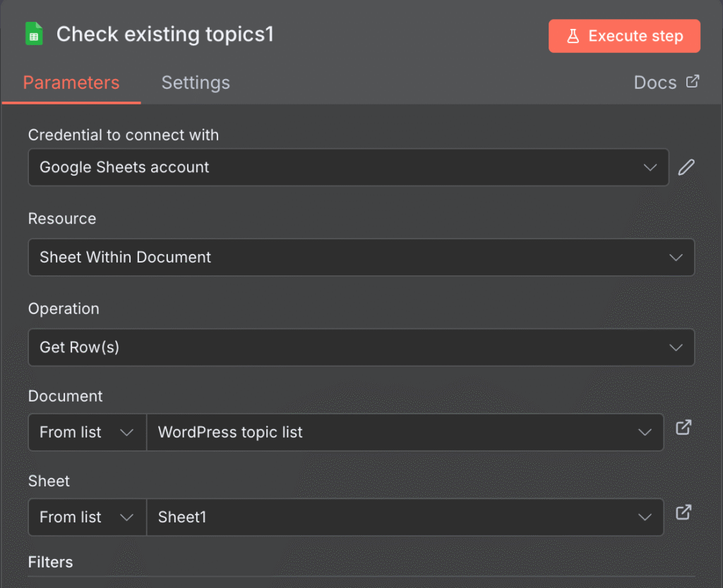This screenshot has height=588, width=723.
Task: Open the Document From list mode selector
Action: coord(86,432)
